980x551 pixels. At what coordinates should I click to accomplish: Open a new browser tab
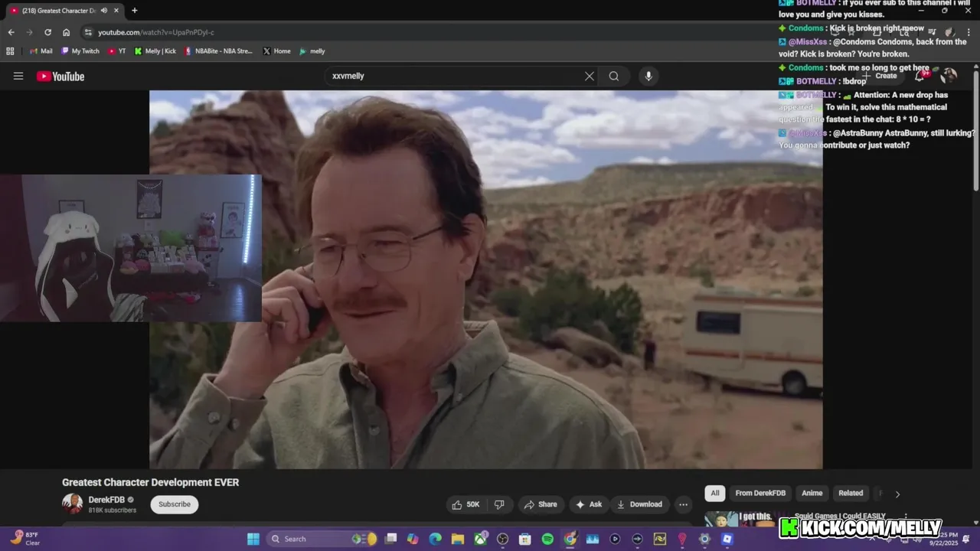(135, 11)
